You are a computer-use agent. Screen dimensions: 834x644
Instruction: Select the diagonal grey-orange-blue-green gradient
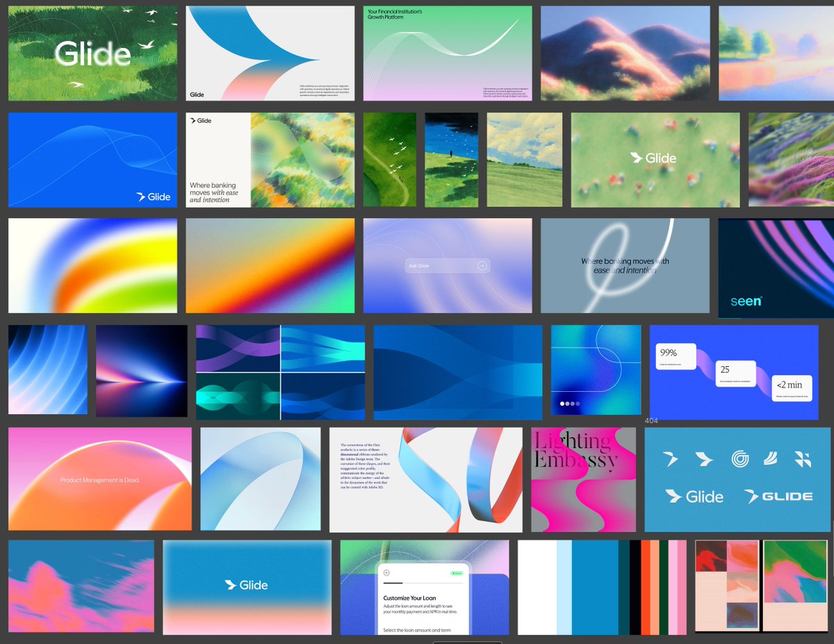pyautogui.click(x=270, y=265)
